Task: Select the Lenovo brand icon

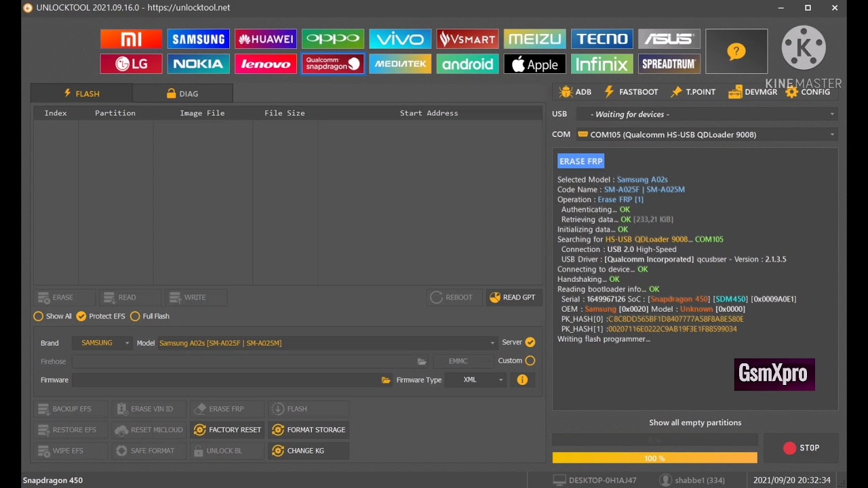Action: [265, 64]
